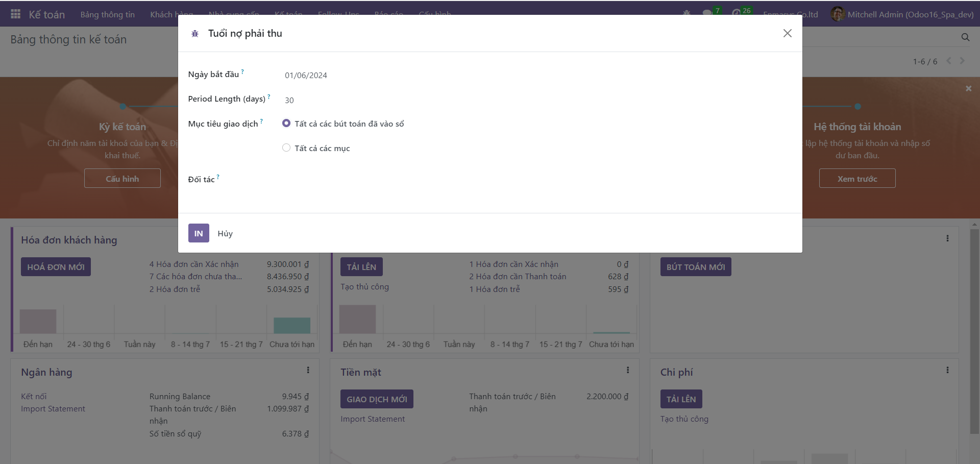This screenshot has width=980, height=464.
Task: Open the Tiền mặt card's three-dot menu
Action: click(627, 370)
